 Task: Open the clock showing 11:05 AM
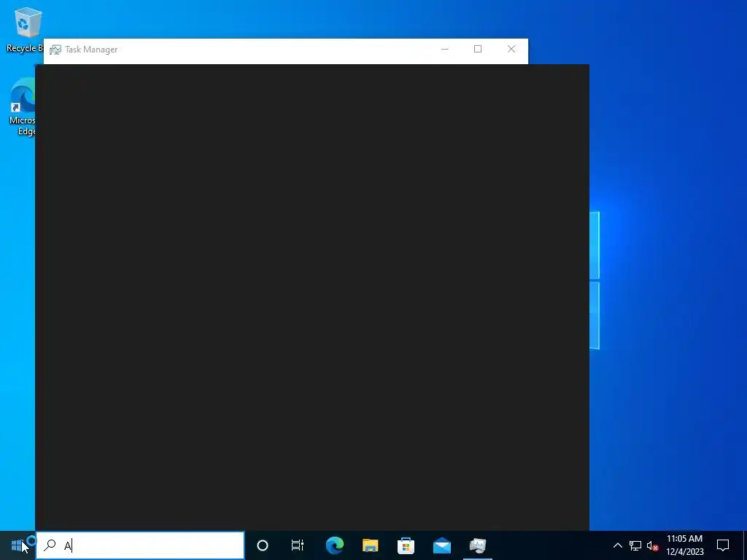(x=684, y=545)
